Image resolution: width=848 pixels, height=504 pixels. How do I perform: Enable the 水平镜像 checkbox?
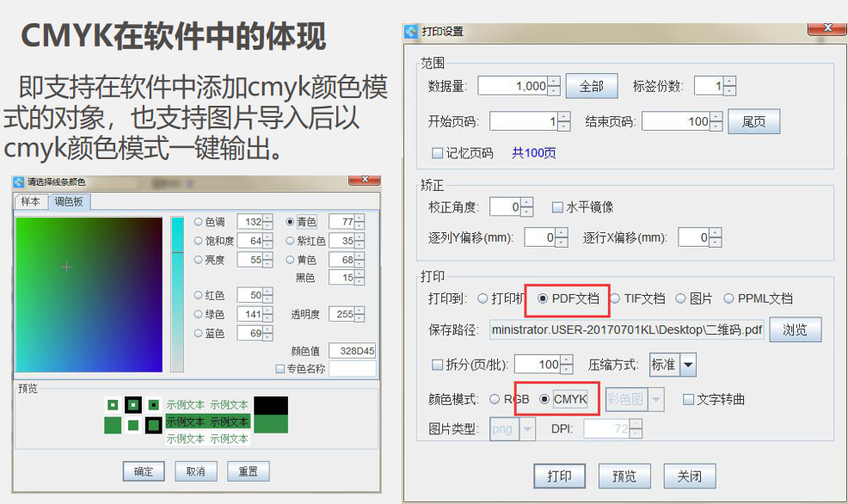coord(557,207)
